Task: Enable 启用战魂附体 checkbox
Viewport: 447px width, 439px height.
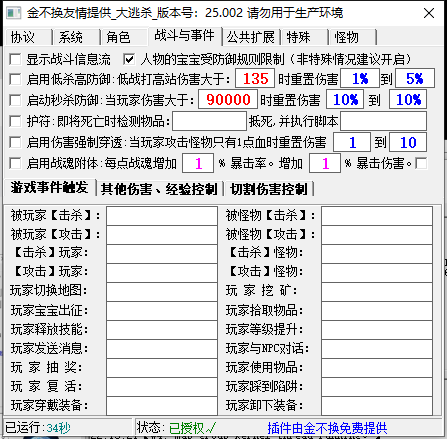Action: click(x=15, y=163)
